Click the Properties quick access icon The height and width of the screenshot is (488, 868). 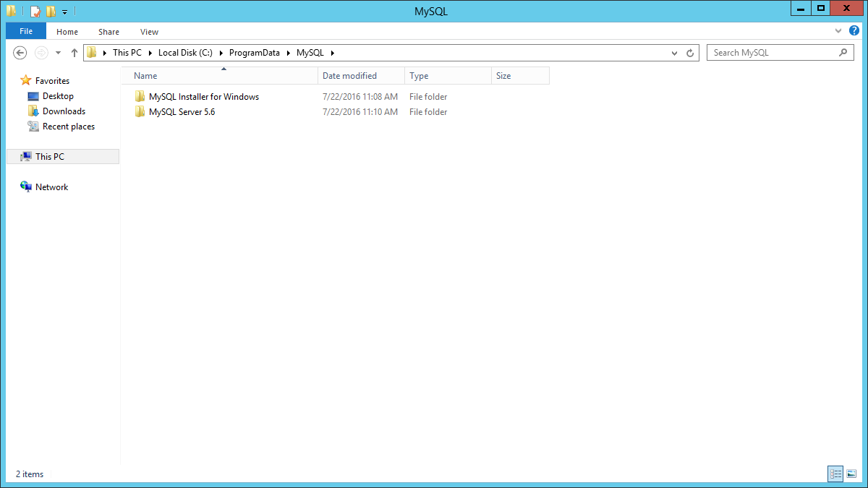coord(35,11)
